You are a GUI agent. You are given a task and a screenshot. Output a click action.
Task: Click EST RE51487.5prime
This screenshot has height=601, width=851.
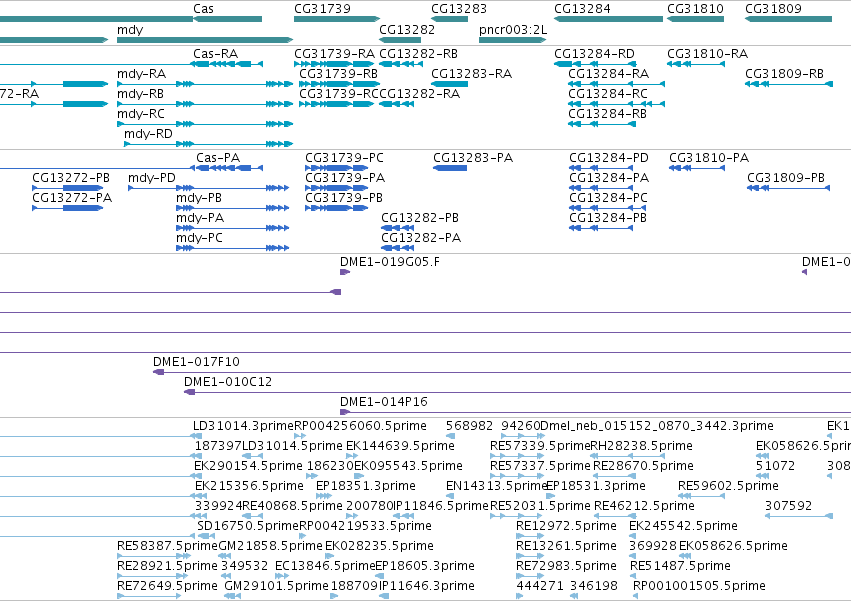[x=680, y=566]
